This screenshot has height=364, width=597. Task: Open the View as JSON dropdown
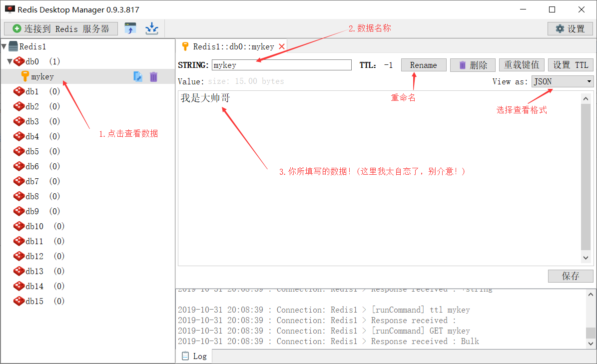coord(563,81)
